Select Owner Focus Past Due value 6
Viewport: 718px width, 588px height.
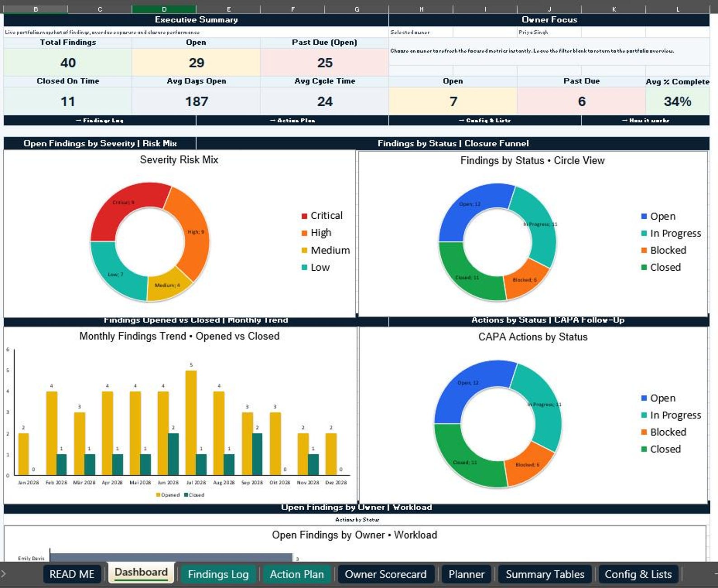[581, 101]
